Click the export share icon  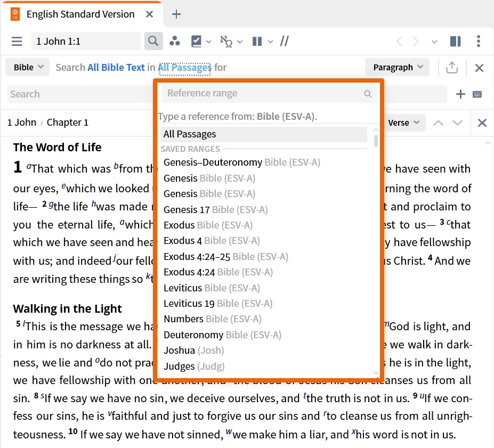[x=452, y=67]
